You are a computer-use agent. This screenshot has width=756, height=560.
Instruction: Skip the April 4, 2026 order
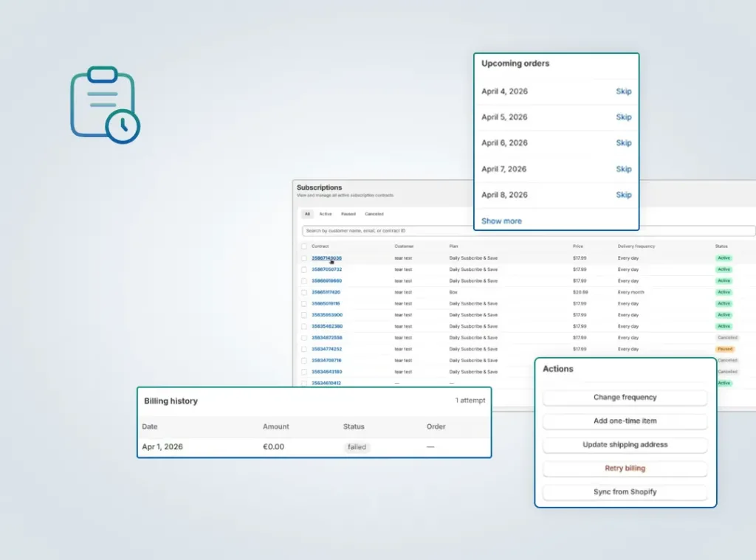tap(623, 91)
